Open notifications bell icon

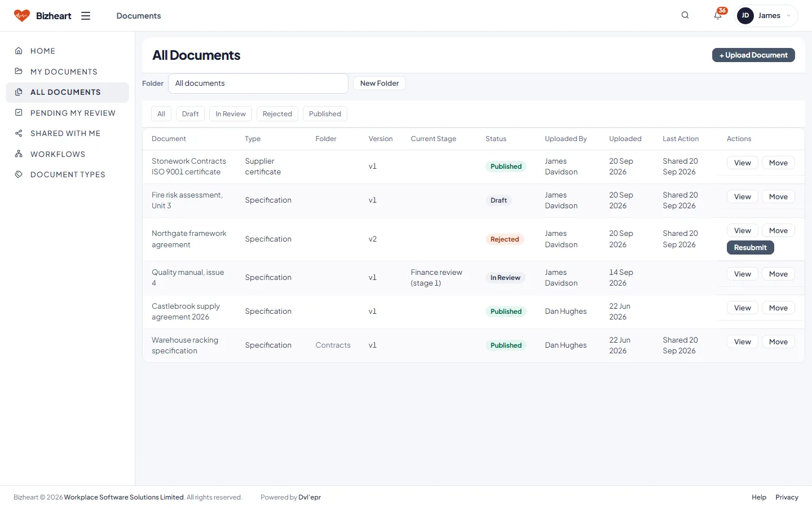tap(718, 15)
